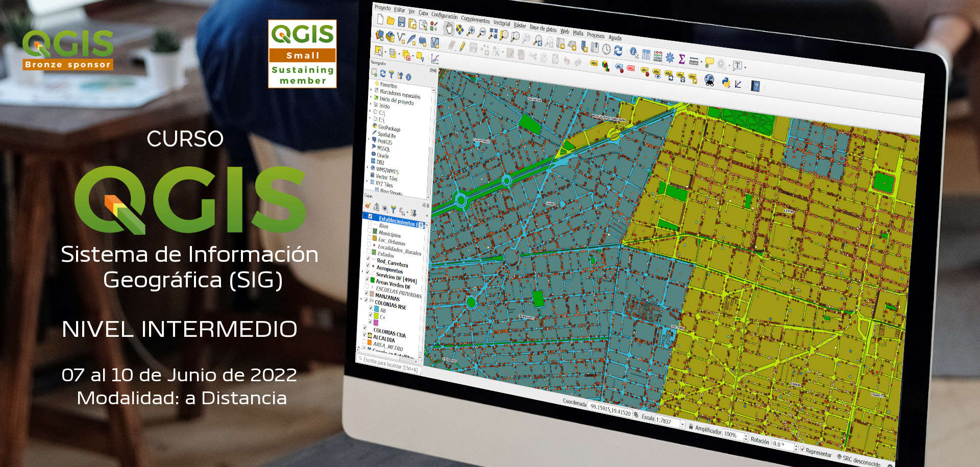Toggle editing with the yellow pencil icon
Image resolution: width=980 pixels, height=467 pixels.
pos(462,47)
